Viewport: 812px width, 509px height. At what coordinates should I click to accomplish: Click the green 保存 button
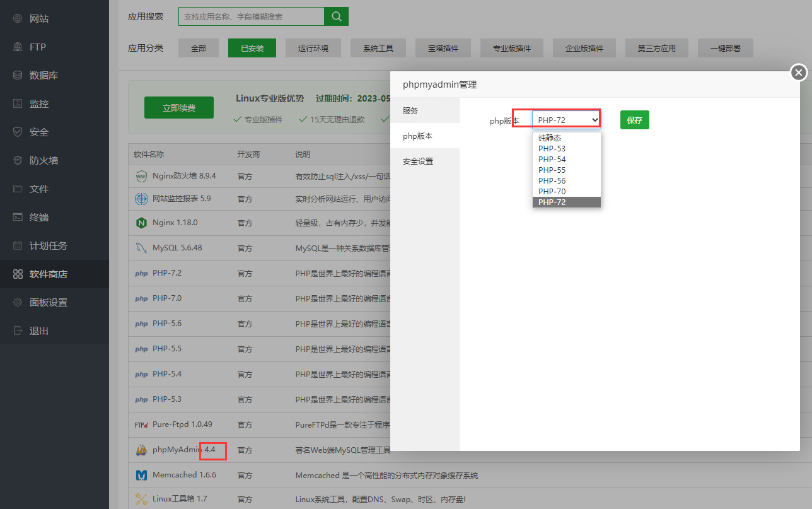(635, 120)
